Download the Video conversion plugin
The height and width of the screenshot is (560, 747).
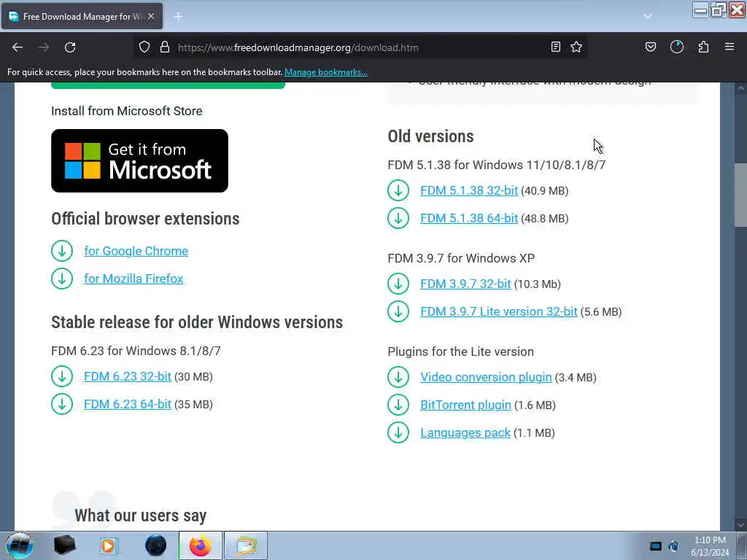(486, 377)
